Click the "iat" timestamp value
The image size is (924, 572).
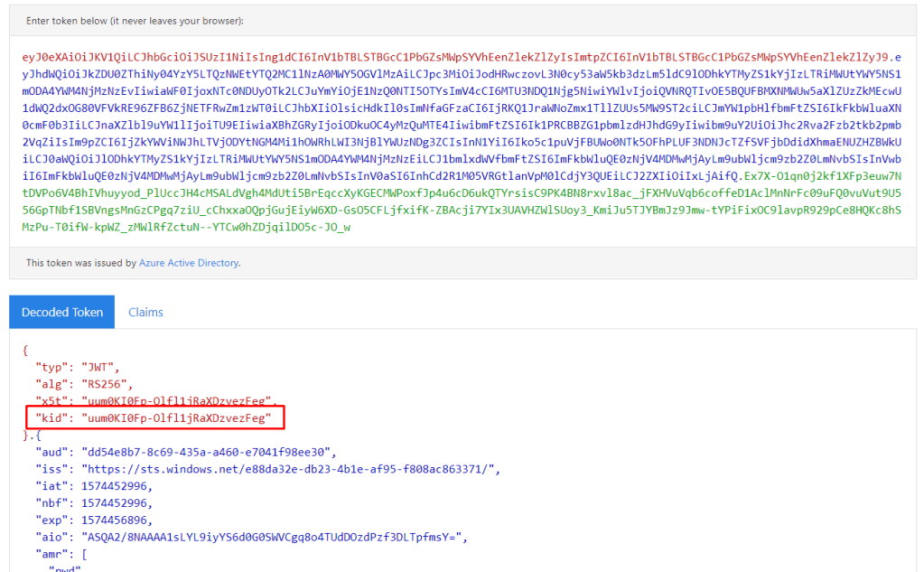(x=117, y=486)
